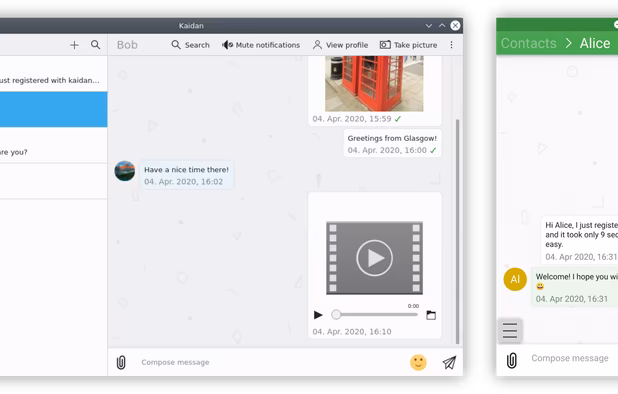Add a new contact with plus icon
The height and width of the screenshot is (394, 618).
74,45
